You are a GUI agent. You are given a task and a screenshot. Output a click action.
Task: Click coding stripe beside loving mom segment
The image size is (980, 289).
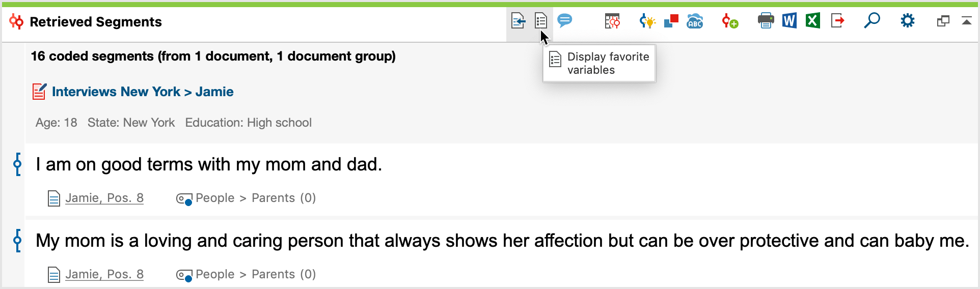point(18,241)
